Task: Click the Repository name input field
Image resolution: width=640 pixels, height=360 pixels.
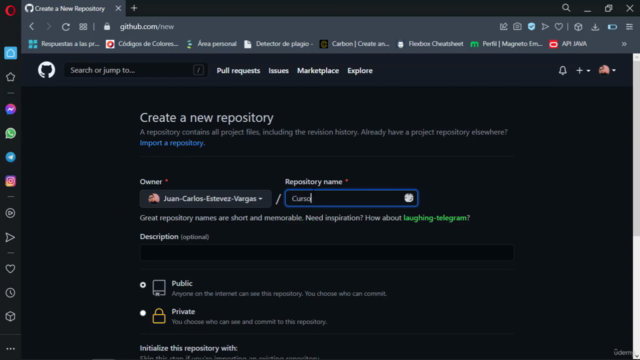Action: (x=351, y=198)
